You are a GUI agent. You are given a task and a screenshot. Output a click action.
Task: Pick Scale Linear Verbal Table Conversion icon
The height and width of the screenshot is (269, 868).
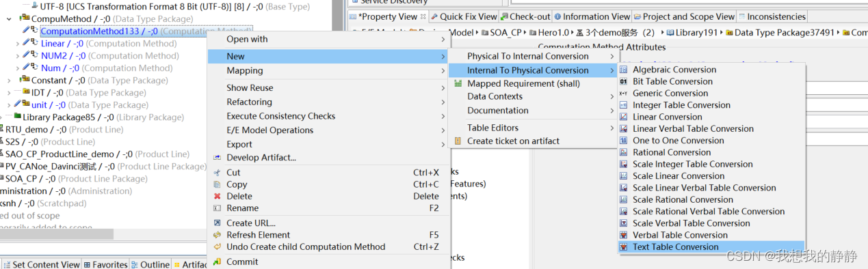coord(623,188)
